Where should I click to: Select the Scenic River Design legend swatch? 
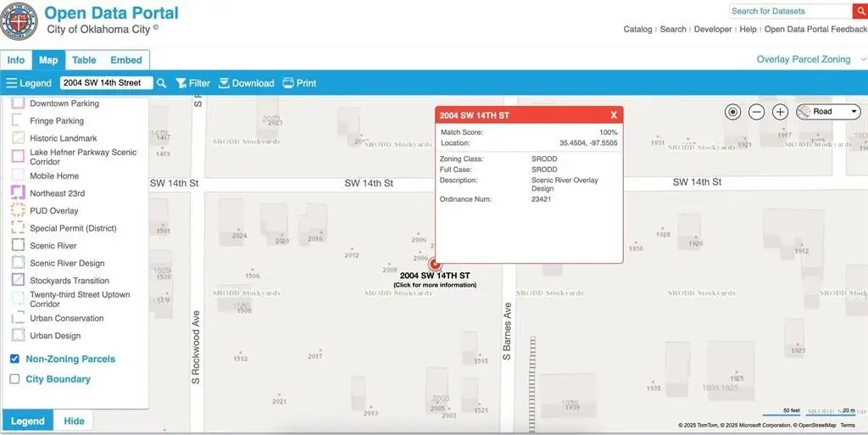click(18, 263)
